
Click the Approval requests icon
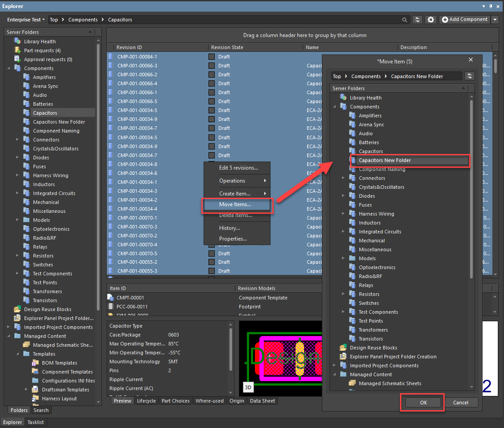(17, 59)
